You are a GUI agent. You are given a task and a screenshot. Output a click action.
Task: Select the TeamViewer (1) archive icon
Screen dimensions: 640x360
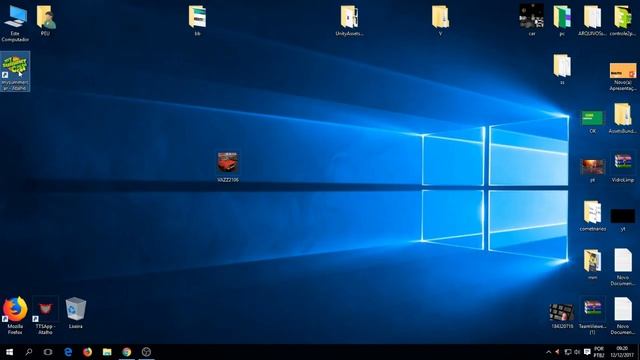592,317
